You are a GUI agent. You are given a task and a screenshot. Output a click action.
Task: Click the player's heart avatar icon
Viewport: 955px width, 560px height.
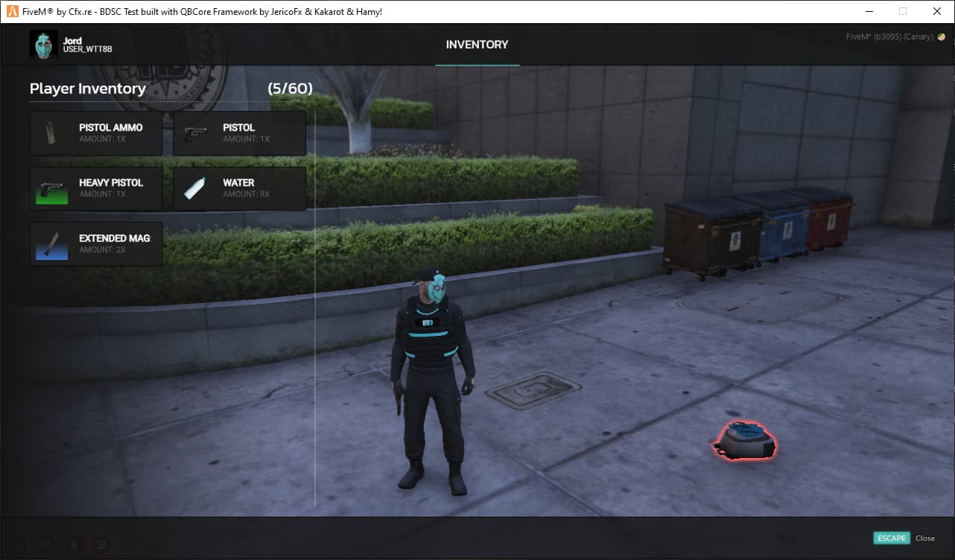point(43,44)
